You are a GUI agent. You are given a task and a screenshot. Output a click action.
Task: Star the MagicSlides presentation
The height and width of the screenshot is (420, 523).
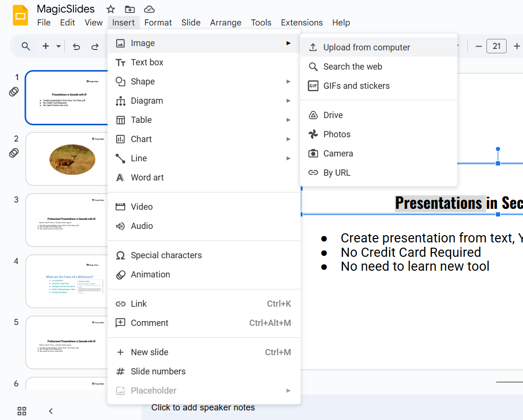tap(110, 9)
